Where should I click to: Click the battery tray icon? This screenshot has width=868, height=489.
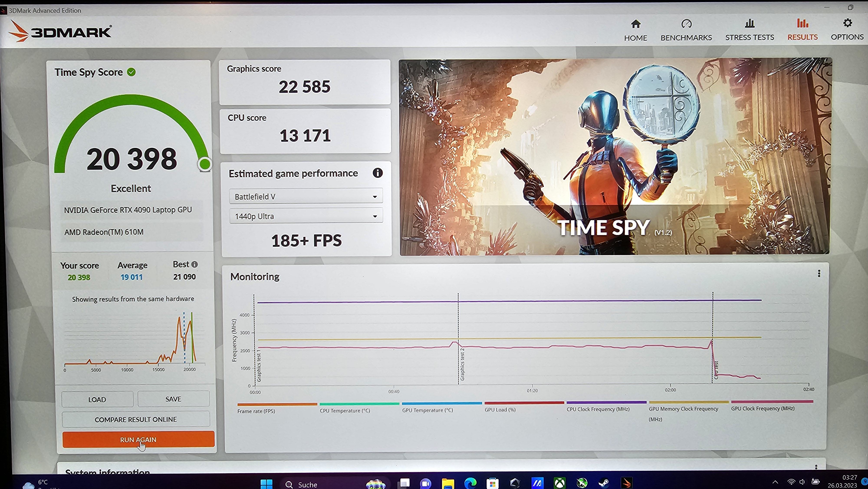[x=815, y=482]
